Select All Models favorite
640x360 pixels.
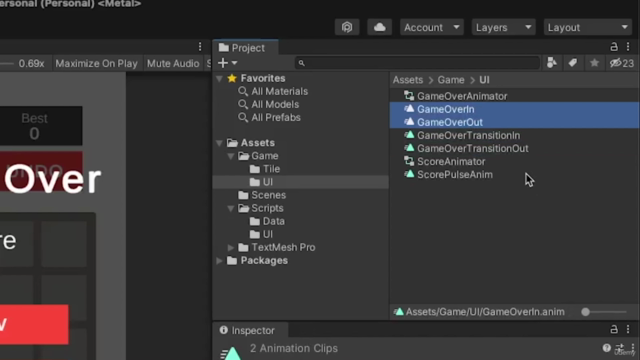pos(275,104)
